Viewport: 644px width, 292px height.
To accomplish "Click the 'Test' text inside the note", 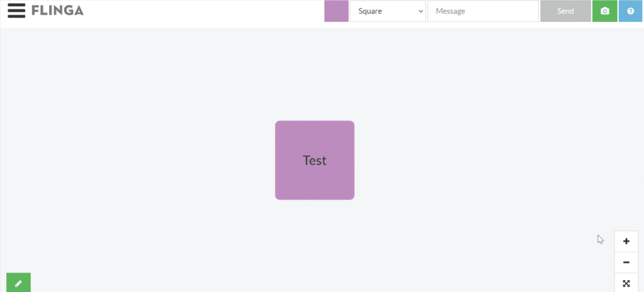I will 314,160.
